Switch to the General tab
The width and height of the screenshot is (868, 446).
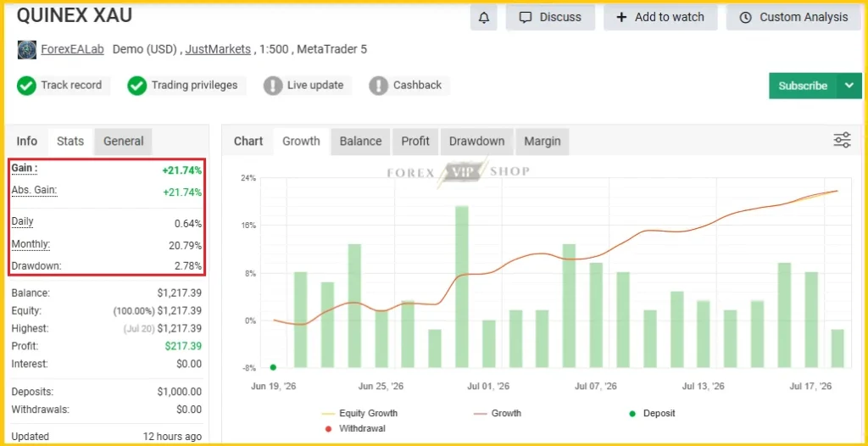tap(124, 142)
